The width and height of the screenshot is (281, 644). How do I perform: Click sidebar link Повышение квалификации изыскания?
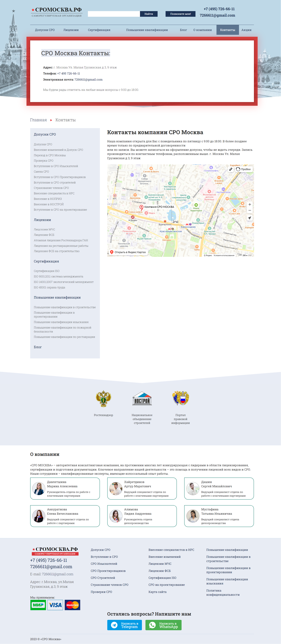pyautogui.click(x=61, y=322)
